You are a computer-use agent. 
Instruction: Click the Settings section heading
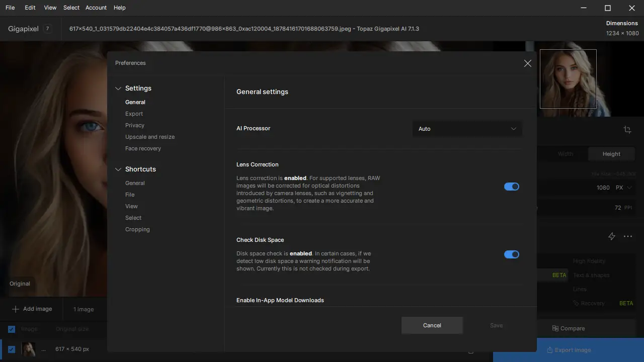click(138, 88)
